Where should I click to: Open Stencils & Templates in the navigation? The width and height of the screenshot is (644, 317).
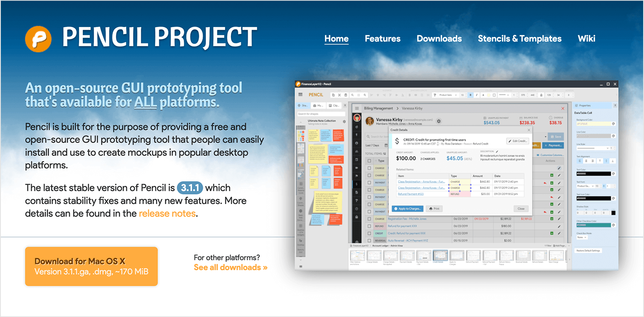(x=519, y=39)
